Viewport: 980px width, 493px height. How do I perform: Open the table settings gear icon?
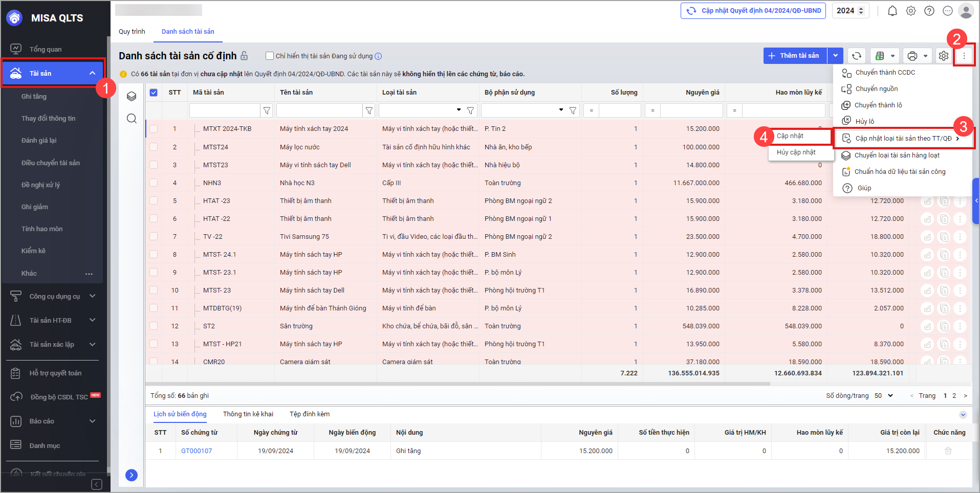click(x=944, y=56)
